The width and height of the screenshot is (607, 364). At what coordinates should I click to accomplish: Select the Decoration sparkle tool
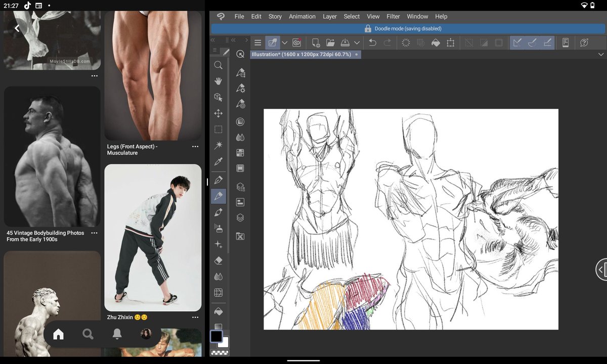pyautogui.click(x=219, y=245)
